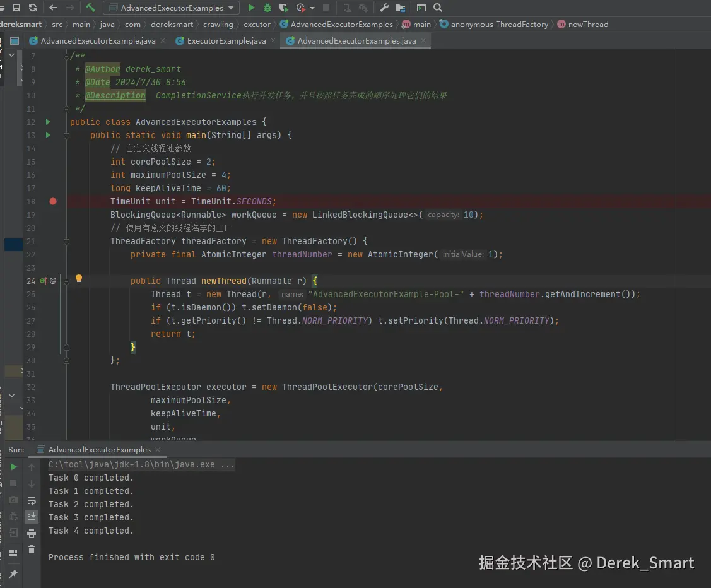Click the Save All floppy disk icon
The height and width of the screenshot is (588, 711).
pos(16,8)
